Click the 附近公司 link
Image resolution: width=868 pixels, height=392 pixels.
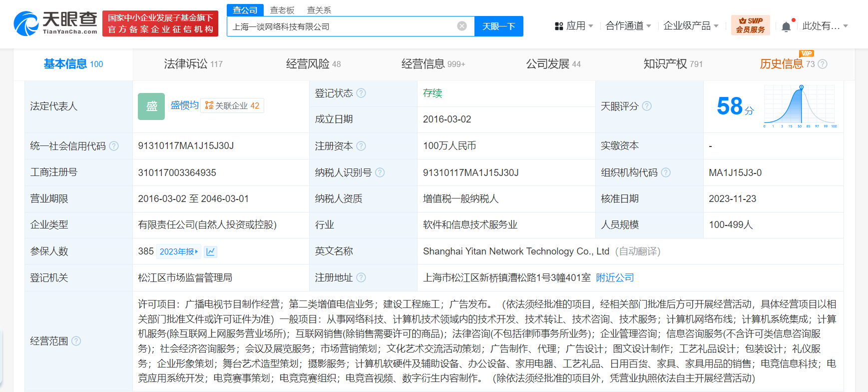pyautogui.click(x=615, y=277)
